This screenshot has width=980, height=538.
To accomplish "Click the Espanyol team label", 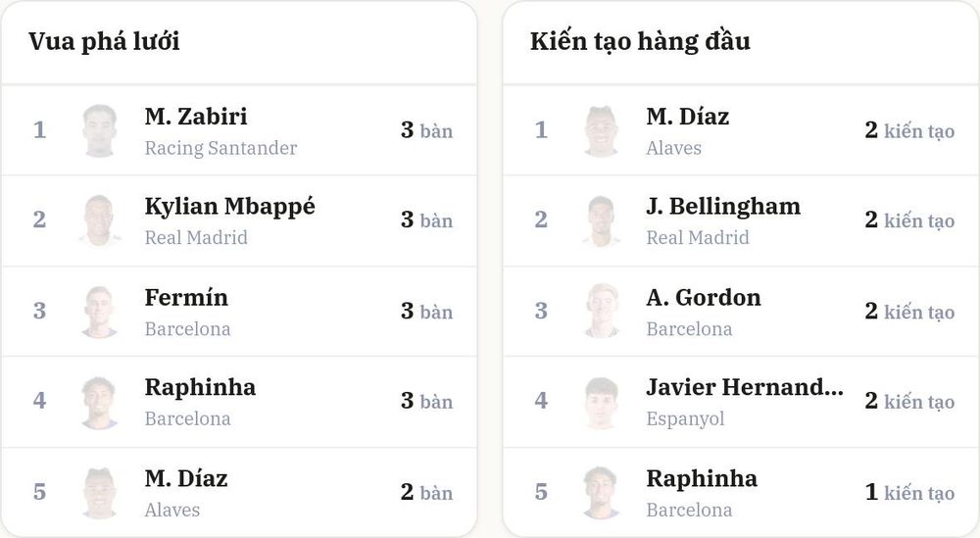I will click(686, 418).
